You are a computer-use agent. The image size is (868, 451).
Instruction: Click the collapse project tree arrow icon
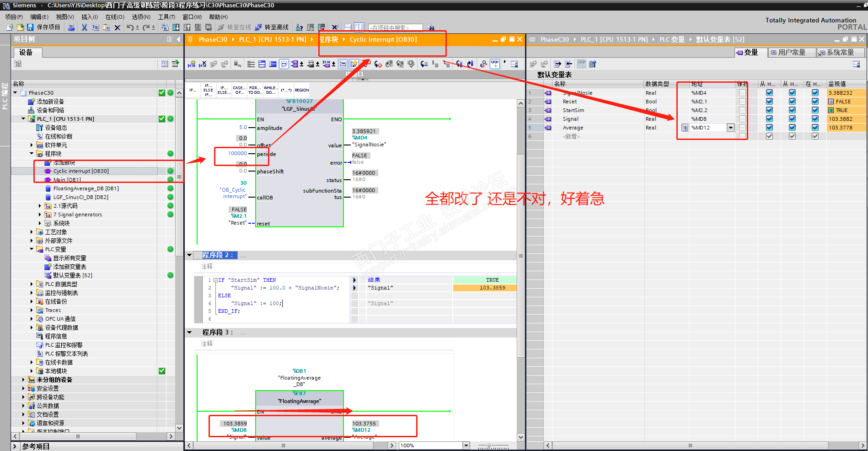(x=178, y=39)
